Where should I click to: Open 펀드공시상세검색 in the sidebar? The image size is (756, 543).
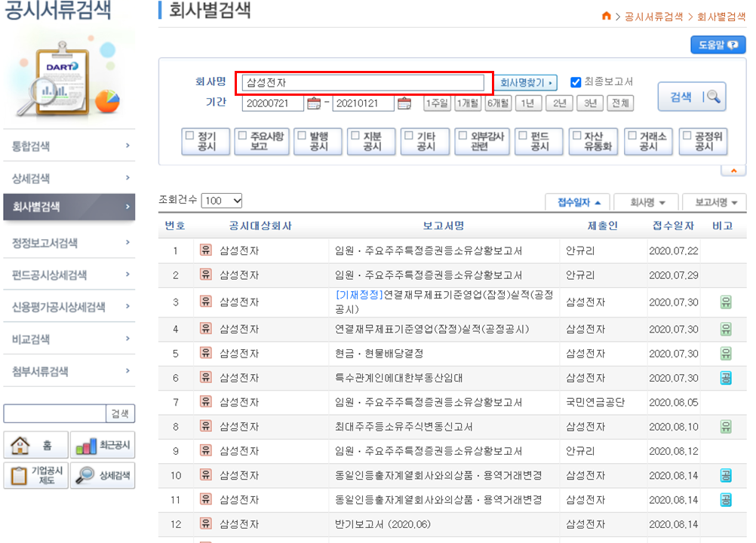69,275
